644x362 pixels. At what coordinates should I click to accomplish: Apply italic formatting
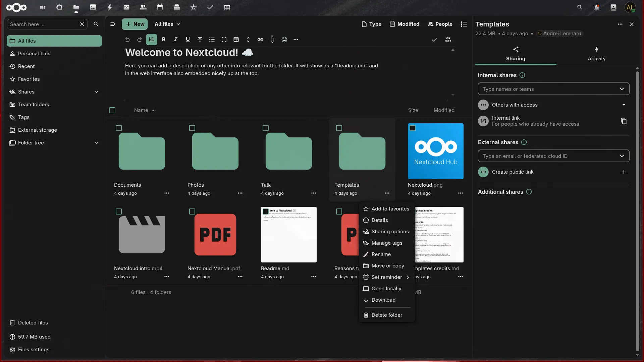pyautogui.click(x=176, y=40)
